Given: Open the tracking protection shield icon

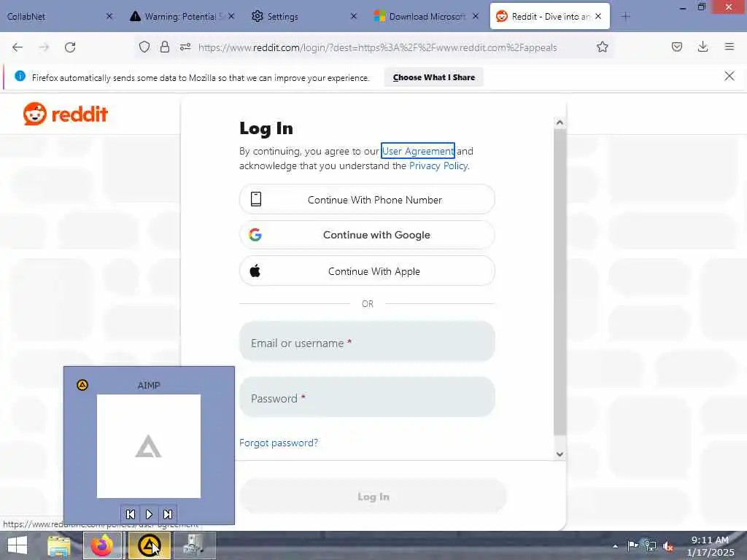Looking at the screenshot, I should [144, 47].
